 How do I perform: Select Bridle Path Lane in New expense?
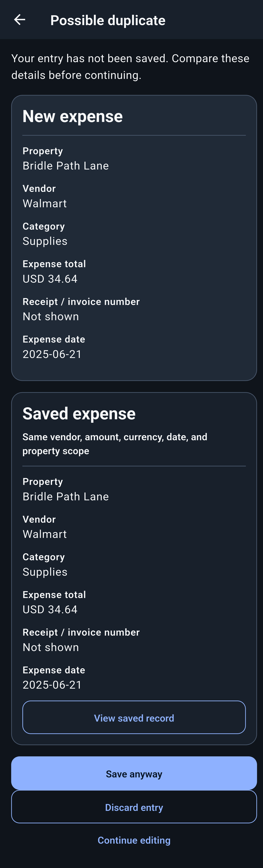point(66,166)
